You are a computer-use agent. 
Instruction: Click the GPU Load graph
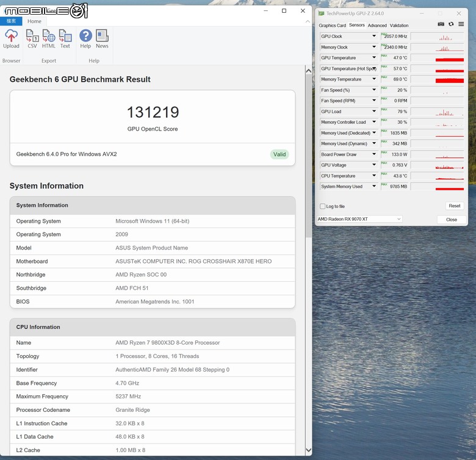437,112
